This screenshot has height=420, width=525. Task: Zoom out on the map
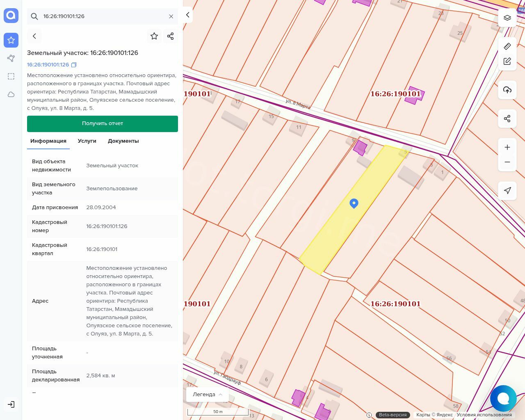507,162
